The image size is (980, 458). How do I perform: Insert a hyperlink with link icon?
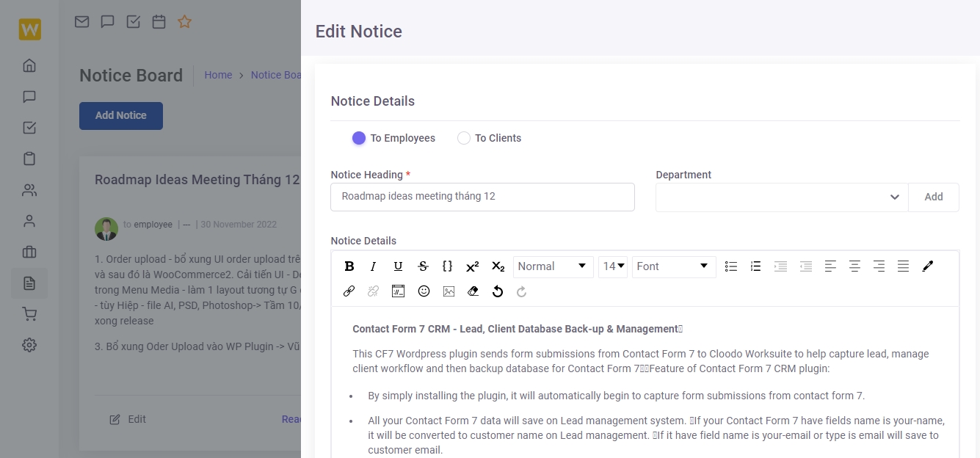point(349,291)
